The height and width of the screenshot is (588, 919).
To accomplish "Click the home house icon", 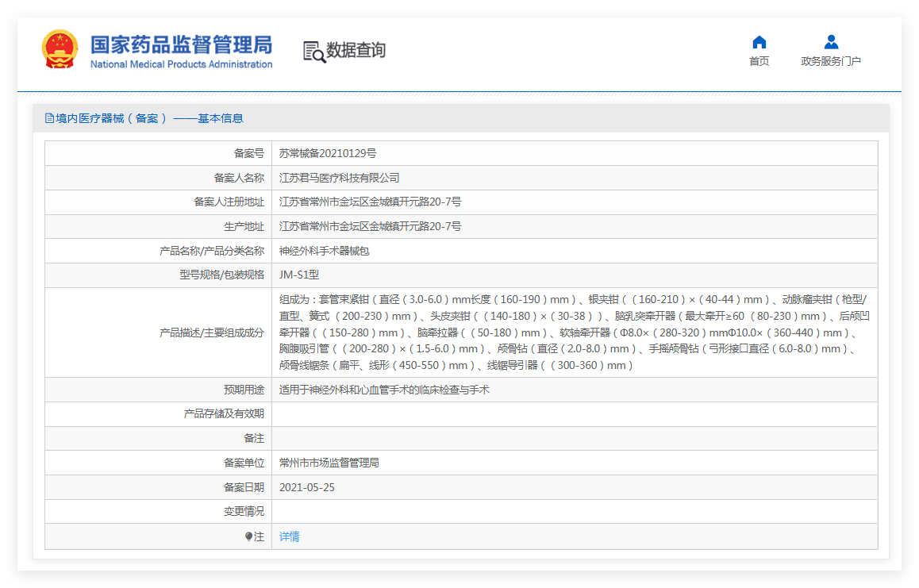I will click(x=759, y=42).
